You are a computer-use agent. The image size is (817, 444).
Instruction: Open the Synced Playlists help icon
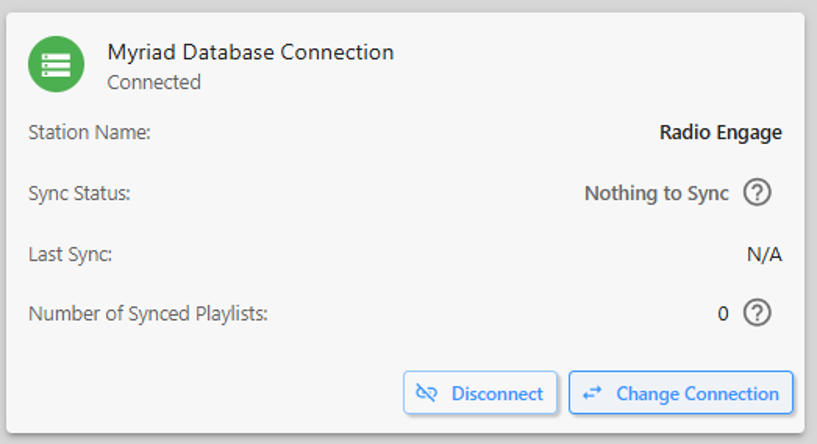(x=757, y=313)
